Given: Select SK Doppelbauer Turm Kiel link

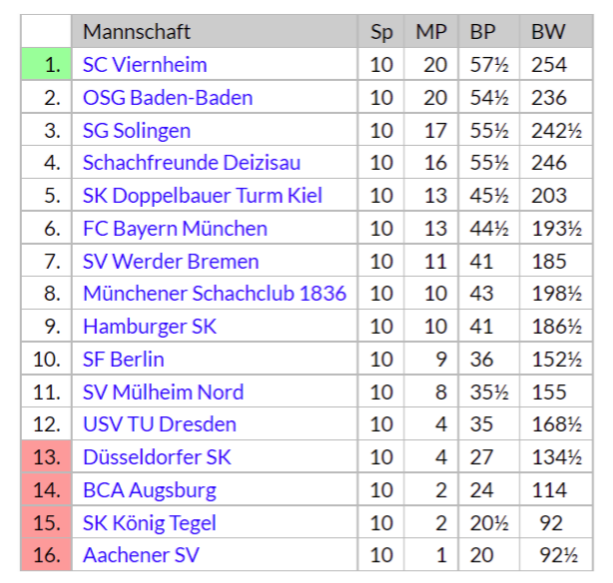Looking at the screenshot, I should click(203, 196).
